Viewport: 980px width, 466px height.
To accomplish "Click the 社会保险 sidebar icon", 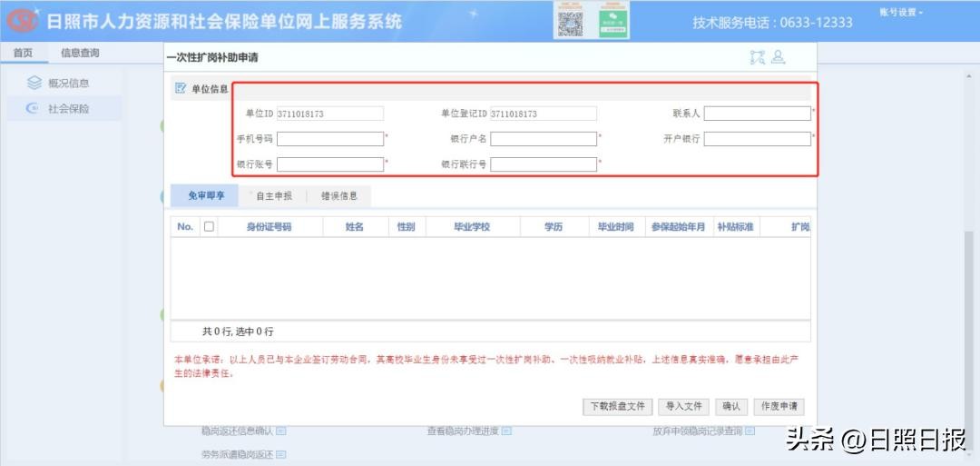I will point(34,109).
